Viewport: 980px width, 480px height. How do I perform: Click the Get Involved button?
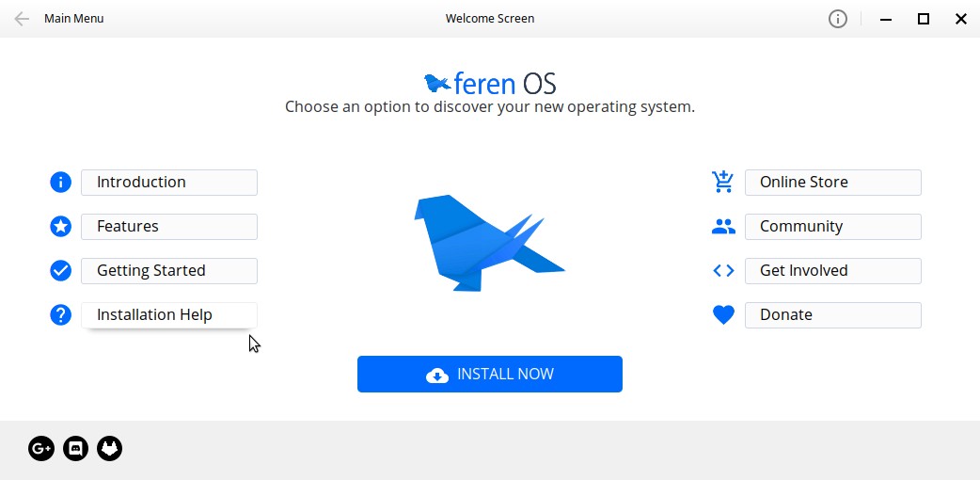(832, 270)
